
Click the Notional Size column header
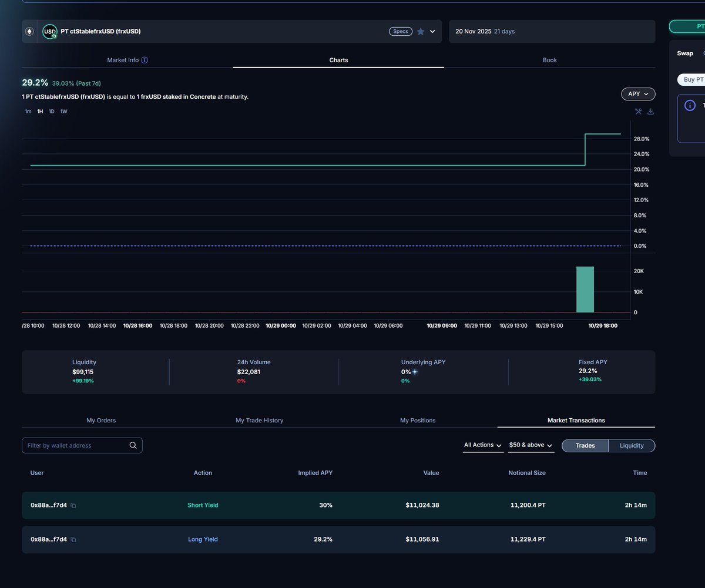click(527, 473)
